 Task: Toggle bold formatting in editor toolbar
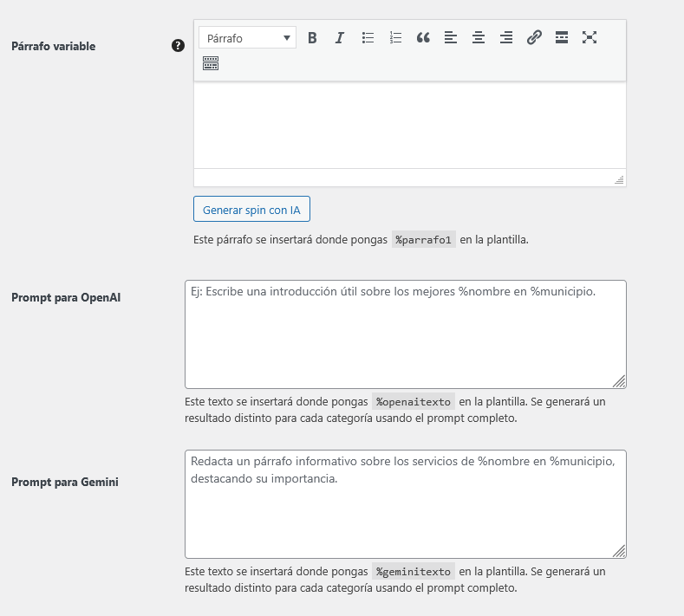click(312, 37)
